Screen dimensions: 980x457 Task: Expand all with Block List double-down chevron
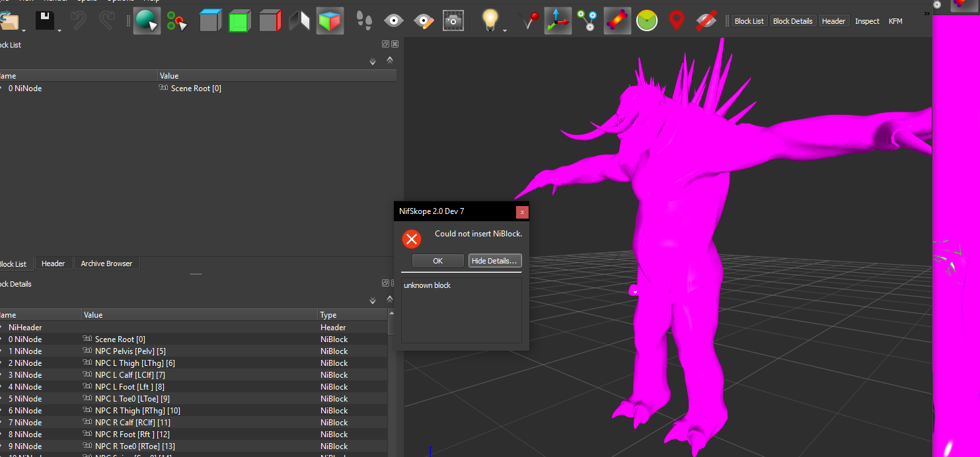tap(373, 61)
